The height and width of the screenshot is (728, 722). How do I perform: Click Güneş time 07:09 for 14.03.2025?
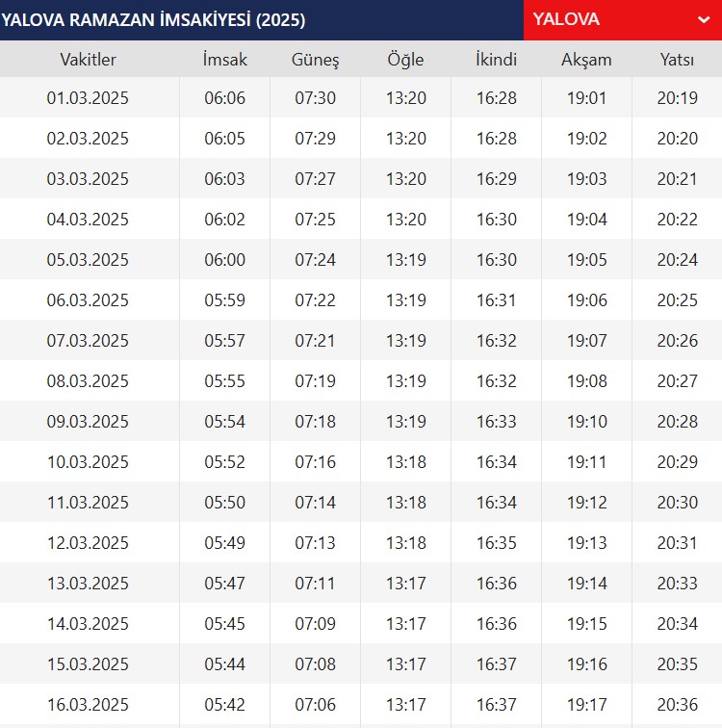[315, 624]
